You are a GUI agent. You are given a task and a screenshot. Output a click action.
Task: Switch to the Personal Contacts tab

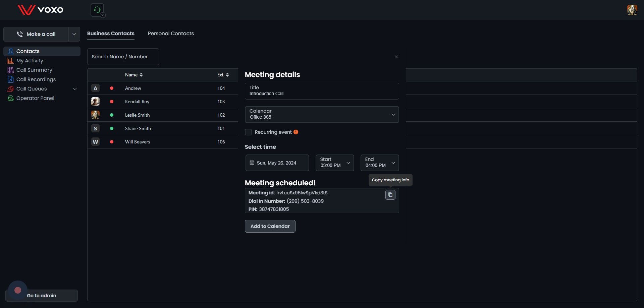point(171,34)
